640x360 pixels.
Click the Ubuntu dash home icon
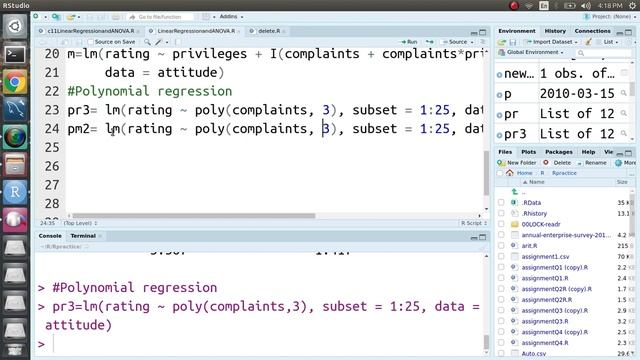(15, 27)
